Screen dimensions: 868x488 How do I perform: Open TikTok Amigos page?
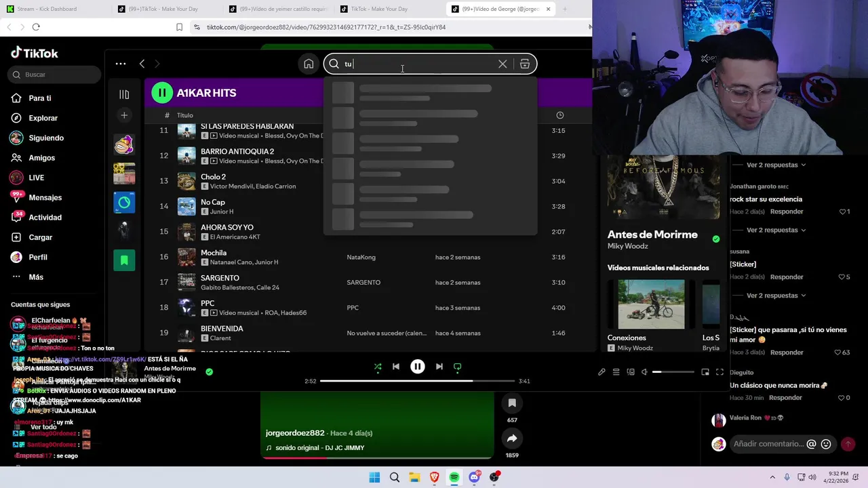41,158
